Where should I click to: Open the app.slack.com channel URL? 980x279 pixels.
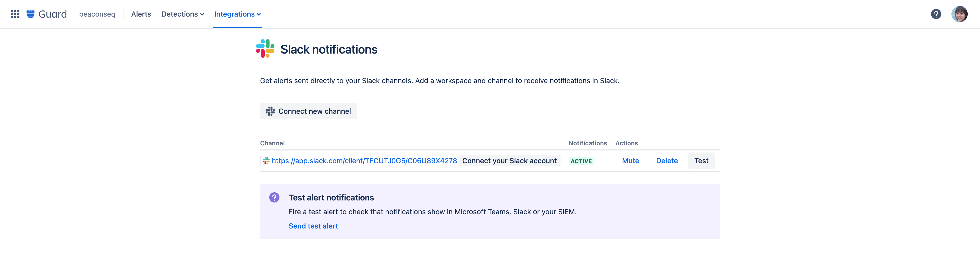coord(364,161)
